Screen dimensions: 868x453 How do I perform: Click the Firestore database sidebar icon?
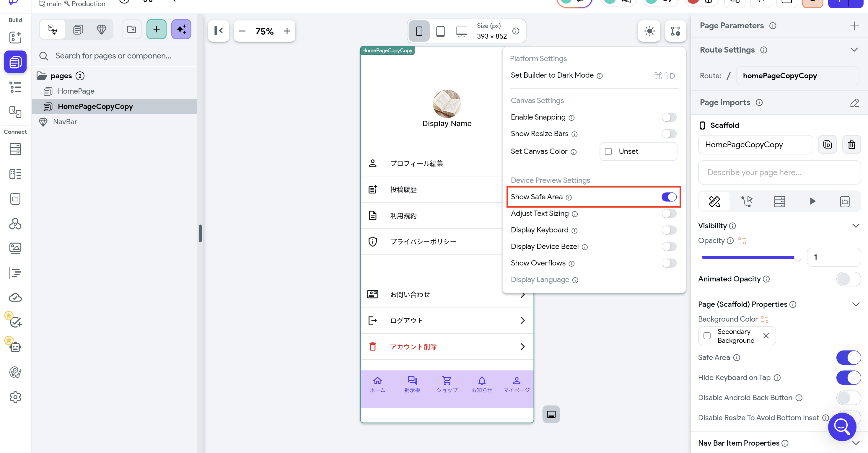[x=15, y=149]
